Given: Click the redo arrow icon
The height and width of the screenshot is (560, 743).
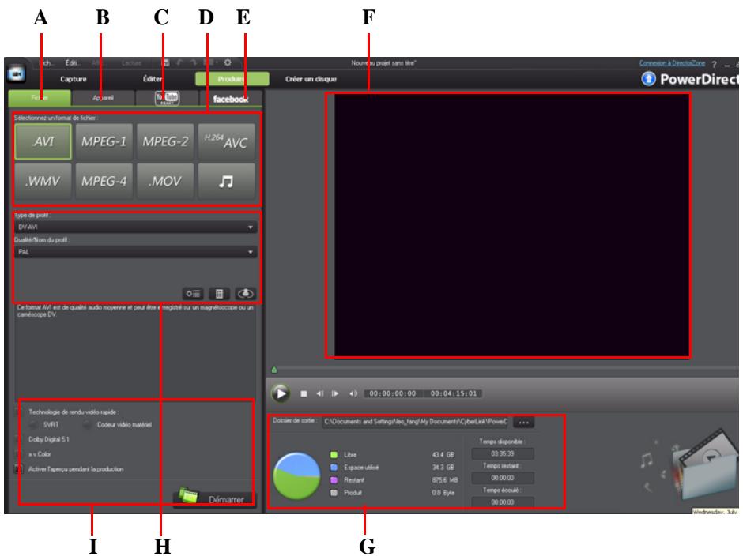Looking at the screenshot, I should coord(194,62).
